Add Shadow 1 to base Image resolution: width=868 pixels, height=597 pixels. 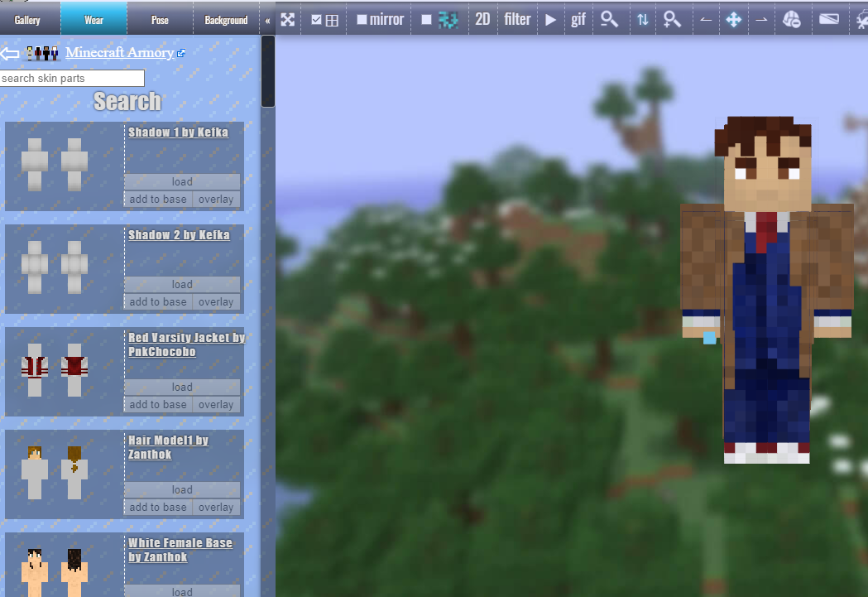click(x=158, y=200)
